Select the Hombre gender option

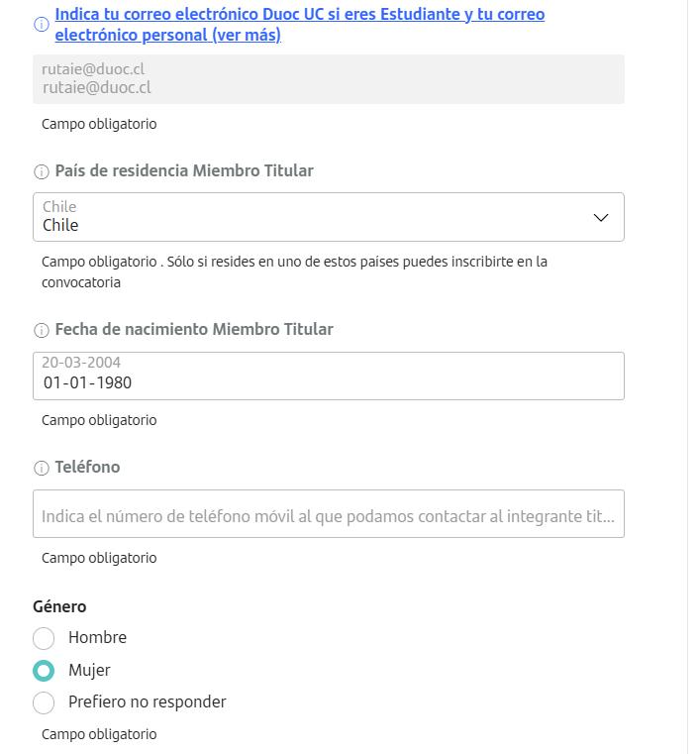pos(44,638)
